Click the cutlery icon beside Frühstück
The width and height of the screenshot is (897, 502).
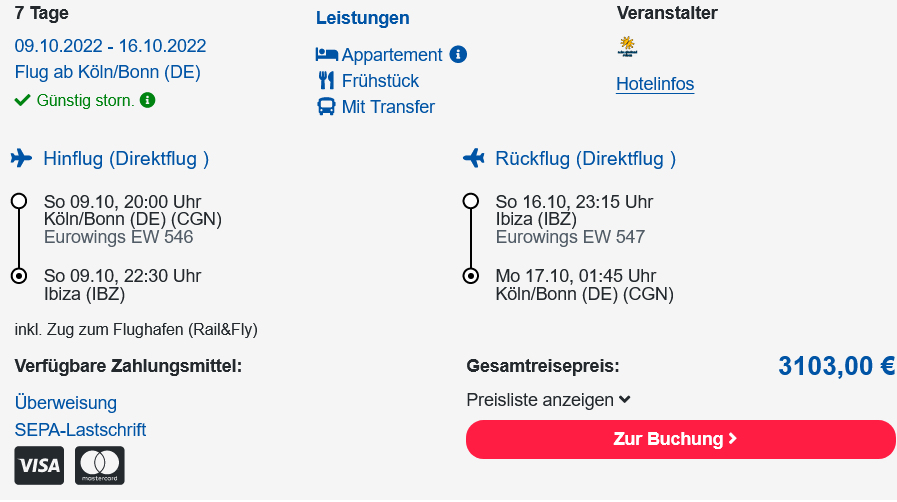pyautogui.click(x=326, y=81)
